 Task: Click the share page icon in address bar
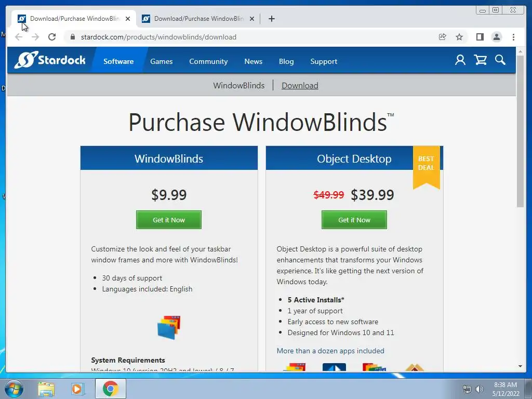[x=443, y=37]
